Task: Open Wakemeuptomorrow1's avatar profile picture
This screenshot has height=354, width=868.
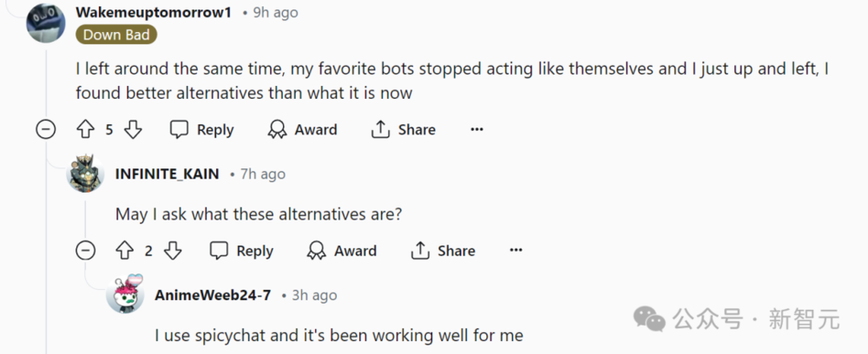Action: [x=45, y=23]
